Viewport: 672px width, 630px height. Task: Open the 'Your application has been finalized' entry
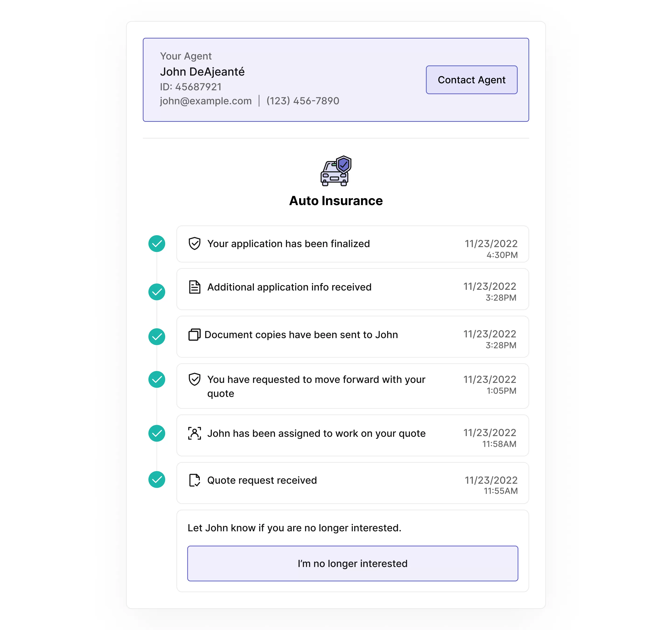point(288,244)
